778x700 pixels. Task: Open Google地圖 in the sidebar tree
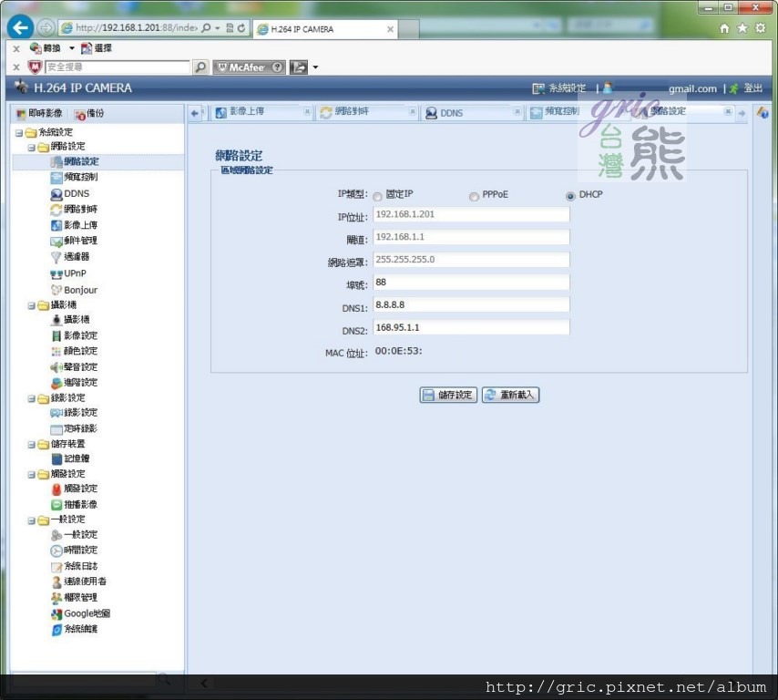tap(80, 613)
